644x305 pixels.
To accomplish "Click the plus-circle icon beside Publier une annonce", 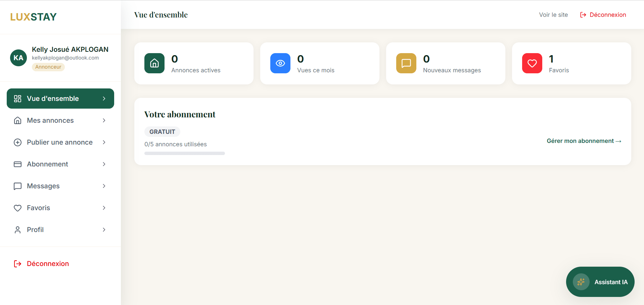I will click(17, 142).
